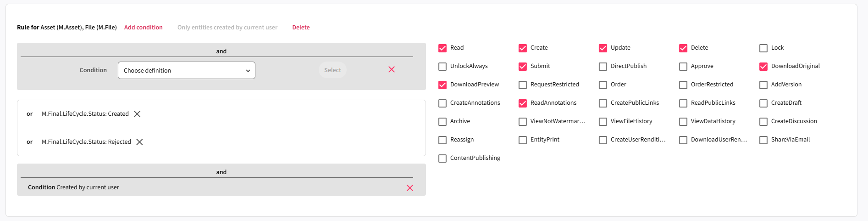Uncheck the ReadAnnotations permission
The height and width of the screenshot is (221, 868).
523,103
